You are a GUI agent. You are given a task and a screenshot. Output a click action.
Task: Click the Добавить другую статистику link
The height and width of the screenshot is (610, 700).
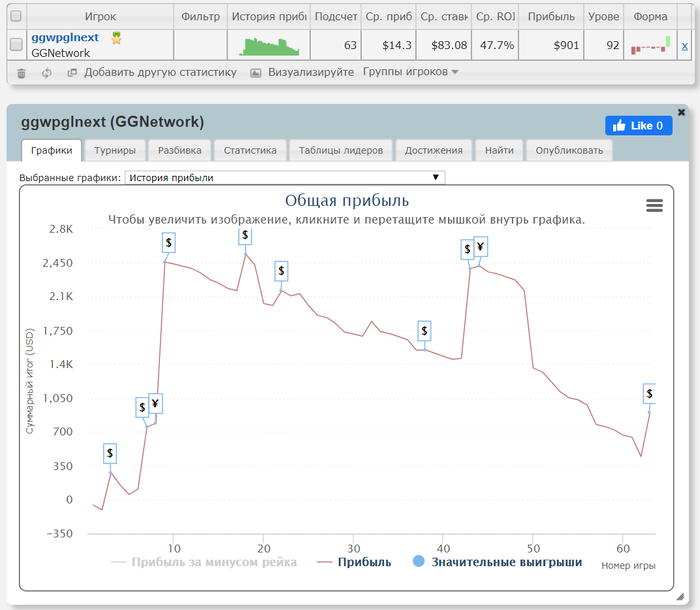point(160,72)
